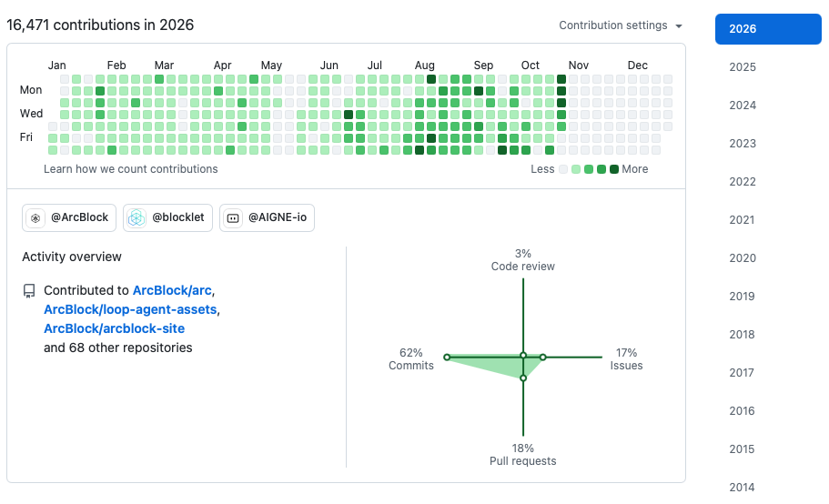Click the '18% Pull requests' chart label
Screen dimensions: 829x504
tap(523, 454)
